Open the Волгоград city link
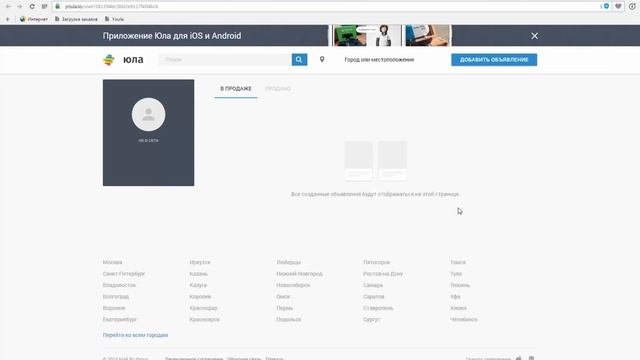The height and width of the screenshot is (360, 640). click(x=116, y=296)
